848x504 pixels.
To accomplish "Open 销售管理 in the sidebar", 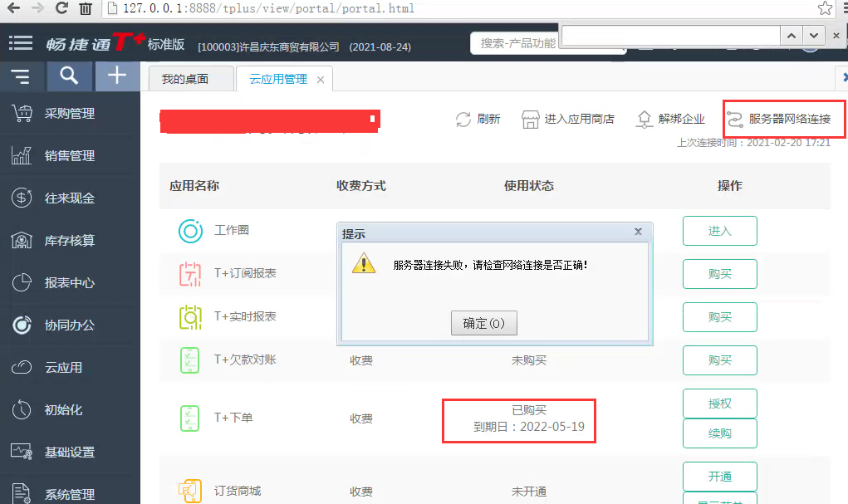I will tap(70, 156).
